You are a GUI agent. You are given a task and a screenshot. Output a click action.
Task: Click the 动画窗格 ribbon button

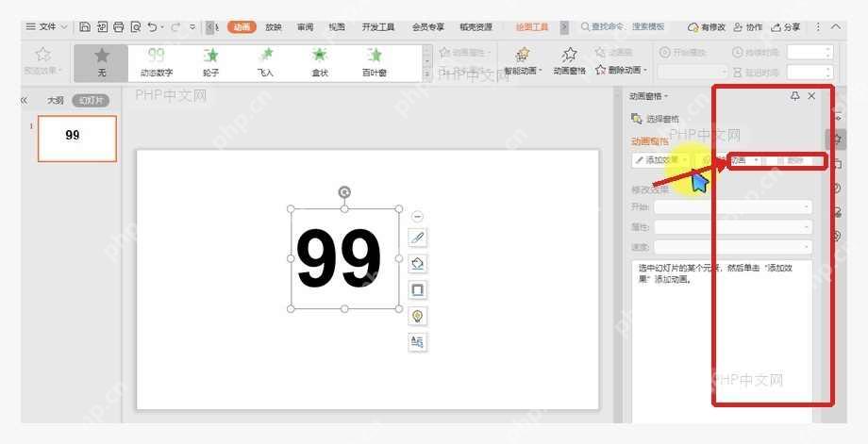[x=569, y=61]
